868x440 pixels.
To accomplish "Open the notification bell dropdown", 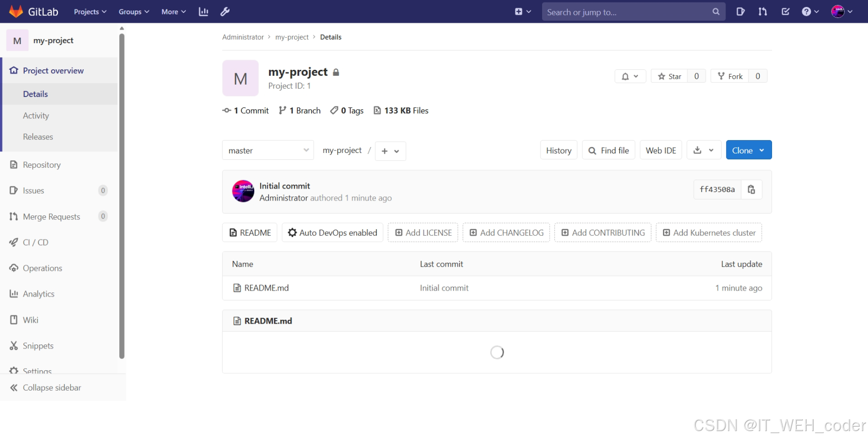I will pos(630,76).
